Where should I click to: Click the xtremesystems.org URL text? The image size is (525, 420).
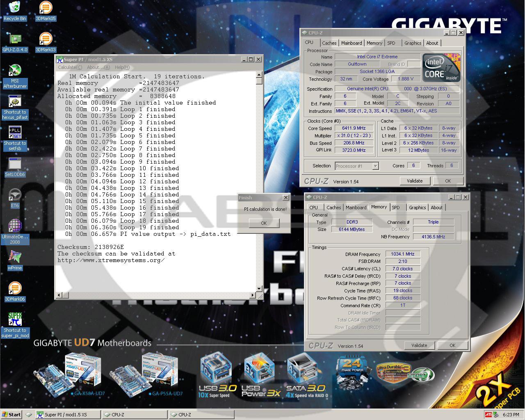111,260
